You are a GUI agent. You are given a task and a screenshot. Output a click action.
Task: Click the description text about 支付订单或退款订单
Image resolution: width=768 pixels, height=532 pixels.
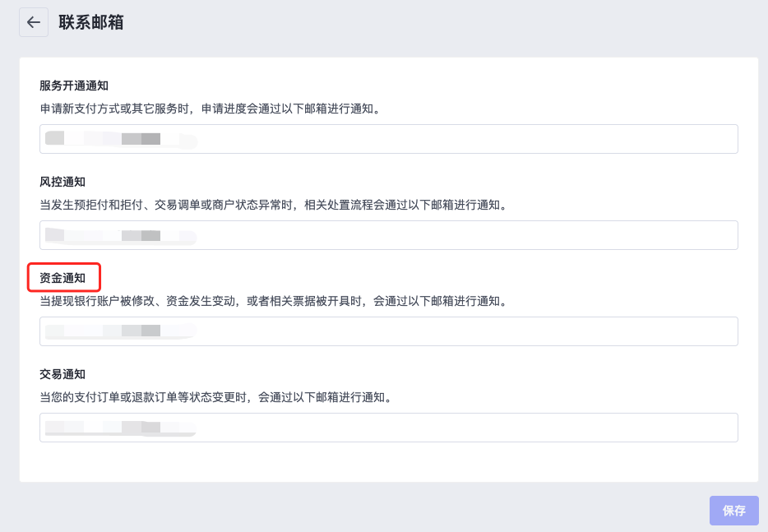216,397
